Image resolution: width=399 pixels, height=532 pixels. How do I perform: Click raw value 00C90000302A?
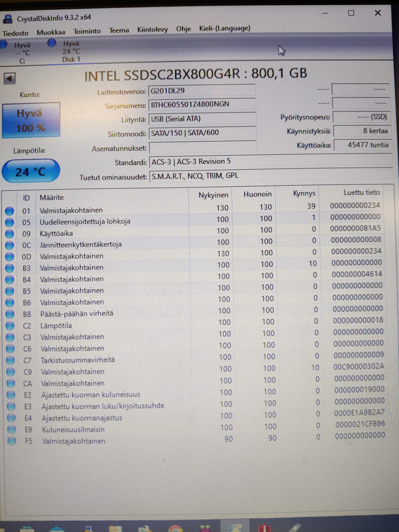(359, 367)
